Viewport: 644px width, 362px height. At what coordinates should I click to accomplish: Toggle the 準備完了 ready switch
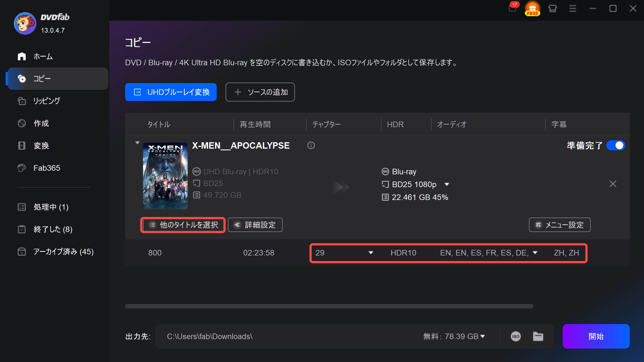[616, 145]
